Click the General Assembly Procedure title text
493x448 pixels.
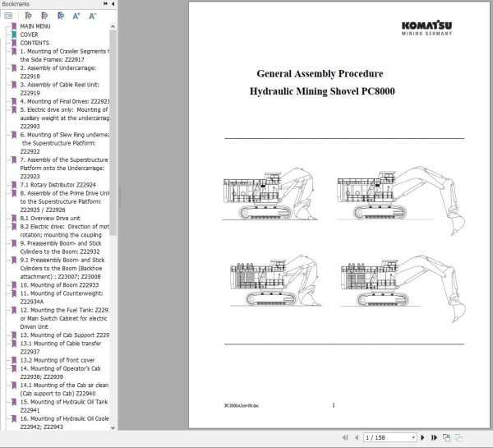320,74
